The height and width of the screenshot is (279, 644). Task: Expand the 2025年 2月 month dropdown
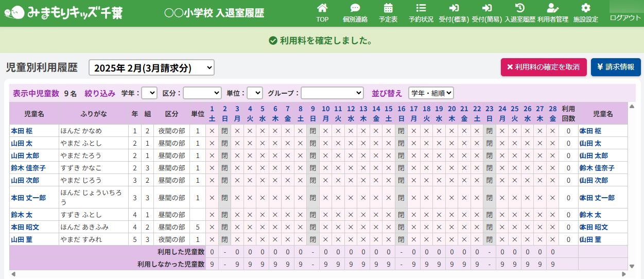pyautogui.click(x=151, y=67)
